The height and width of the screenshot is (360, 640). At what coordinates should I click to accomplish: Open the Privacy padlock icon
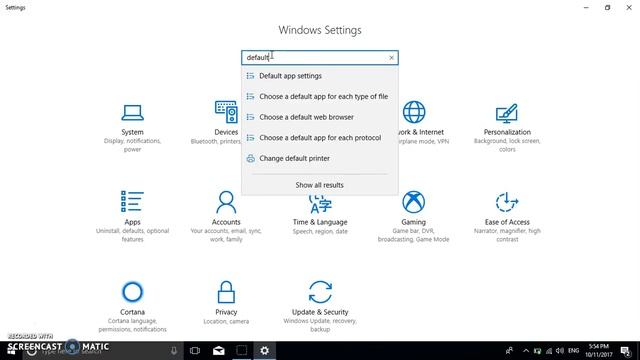click(226, 292)
